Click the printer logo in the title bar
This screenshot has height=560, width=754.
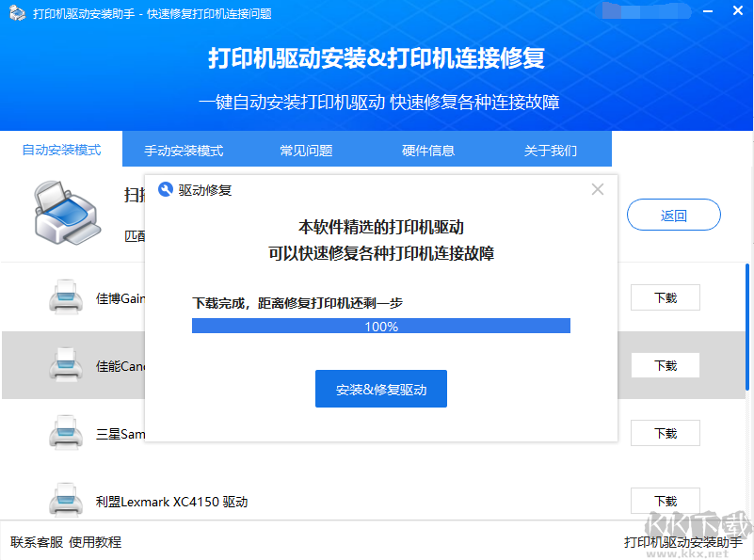pos(16,14)
